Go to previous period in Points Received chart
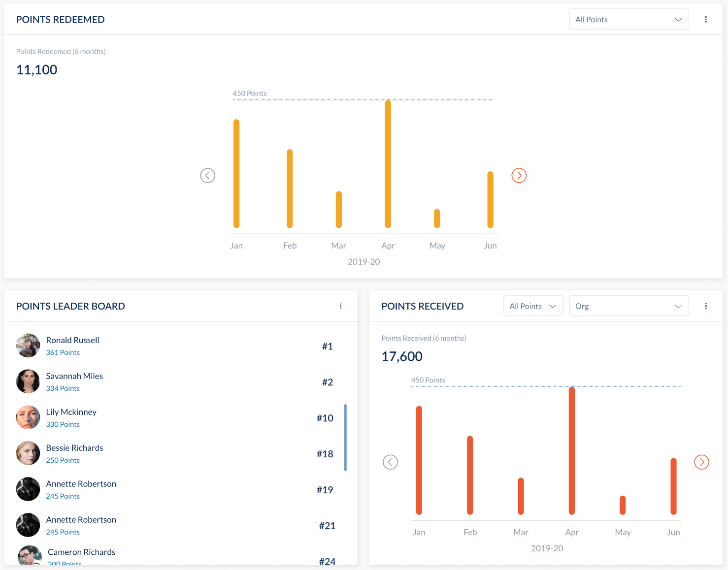Viewport: 728px width, 570px height. (390, 462)
